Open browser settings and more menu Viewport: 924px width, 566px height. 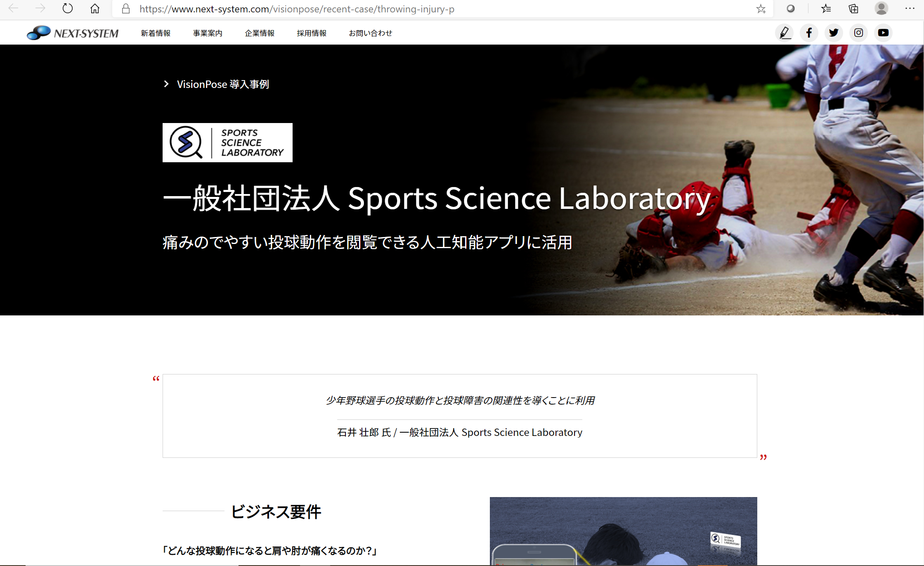(910, 9)
